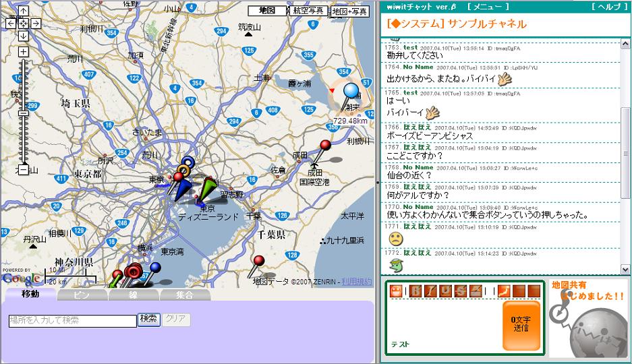Select the ピン tab
Screen dimensions: 632x364
[x=82, y=295]
